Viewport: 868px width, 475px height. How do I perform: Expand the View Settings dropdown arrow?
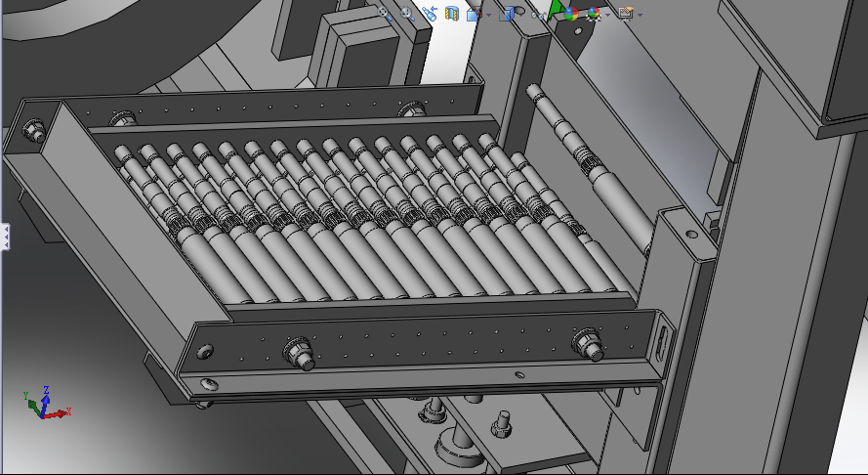pyautogui.click(x=640, y=15)
